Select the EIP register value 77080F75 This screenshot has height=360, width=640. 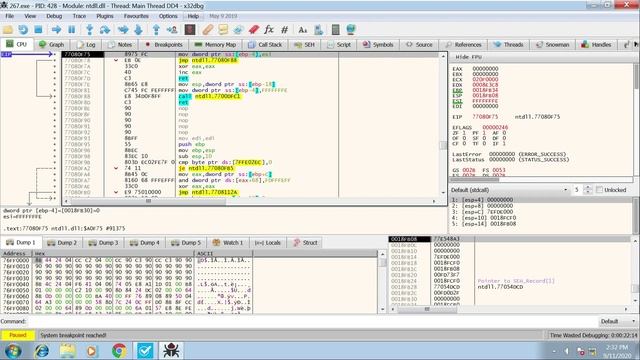(486, 117)
